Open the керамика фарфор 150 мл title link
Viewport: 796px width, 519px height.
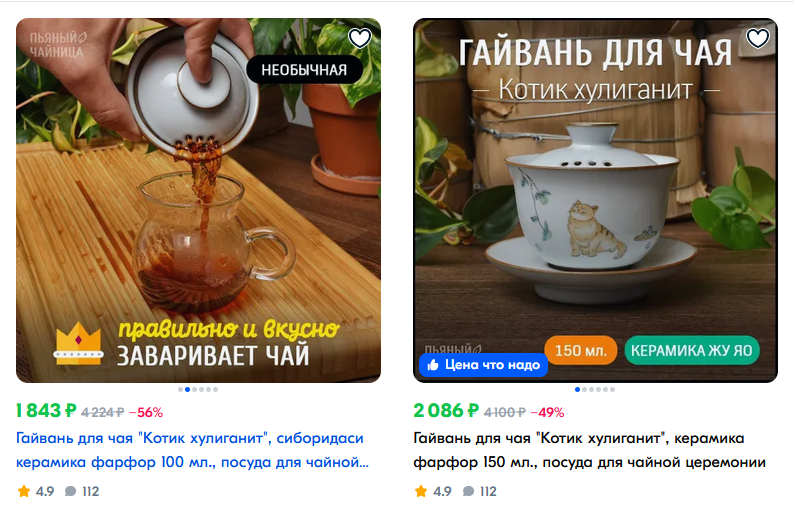[x=589, y=450]
